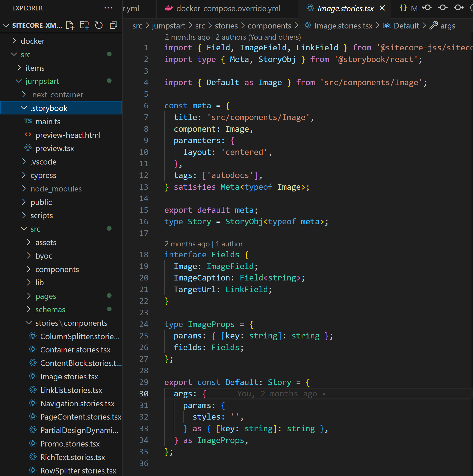The height and width of the screenshot is (476, 473).
Task: Click line number 30 in gutter
Action: [x=144, y=394]
